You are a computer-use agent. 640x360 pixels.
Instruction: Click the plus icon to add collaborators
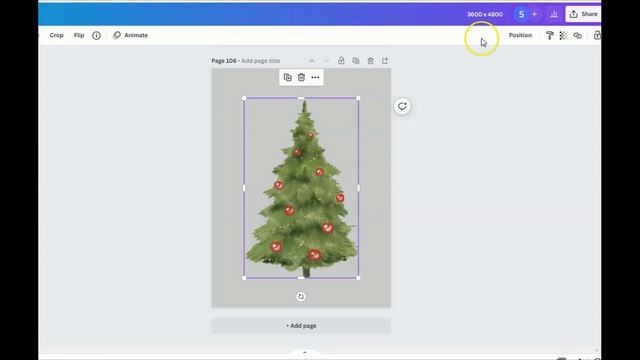tap(535, 14)
